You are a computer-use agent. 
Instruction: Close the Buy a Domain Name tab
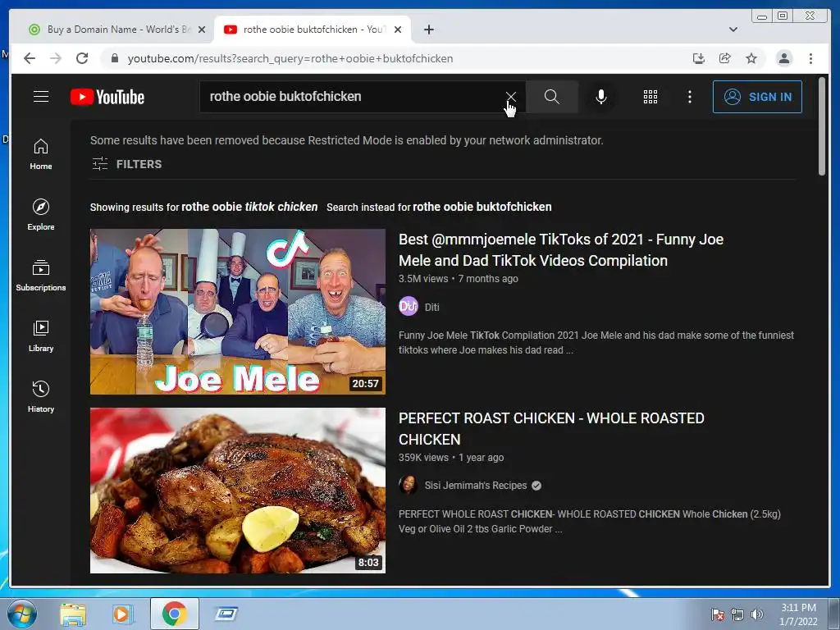point(202,30)
